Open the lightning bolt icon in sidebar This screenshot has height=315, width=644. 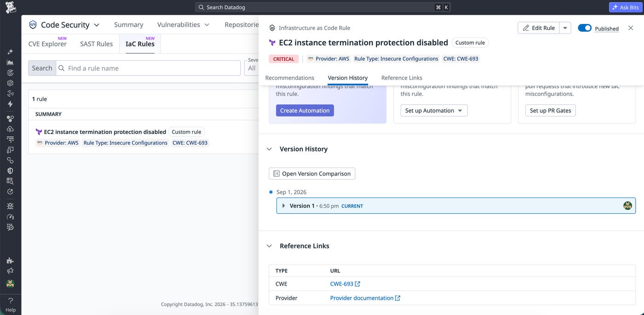click(10, 104)
